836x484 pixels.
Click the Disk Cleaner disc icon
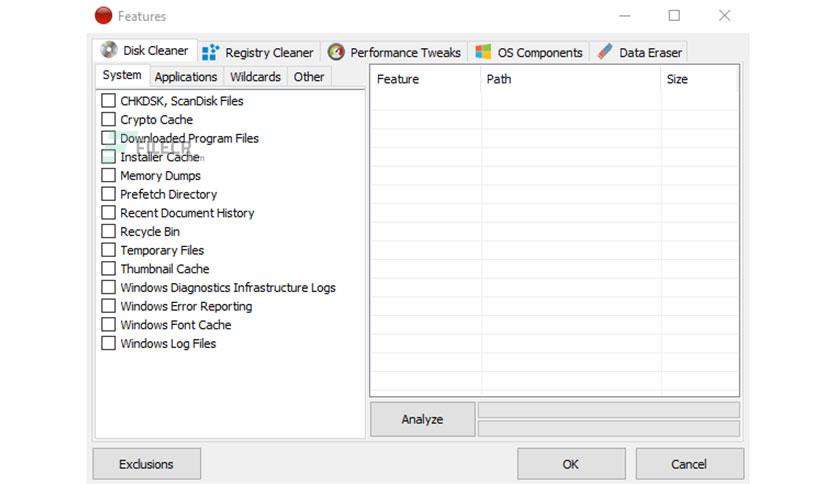tap(109, 50)
